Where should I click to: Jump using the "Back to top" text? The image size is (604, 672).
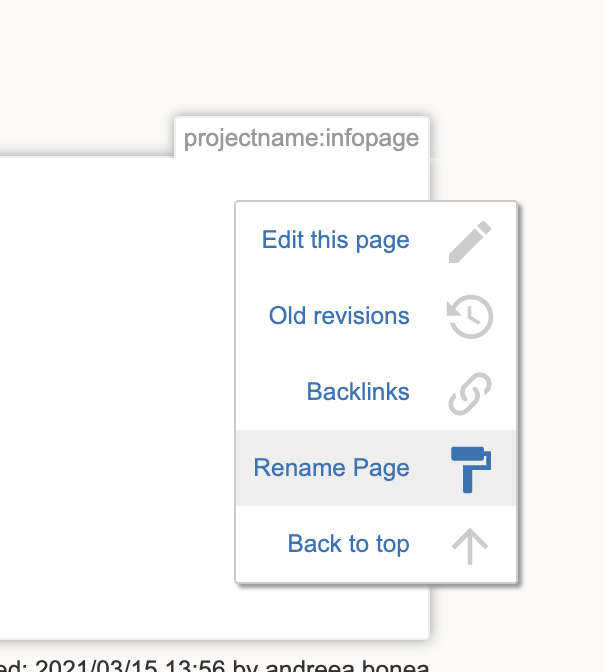(348, 545)
